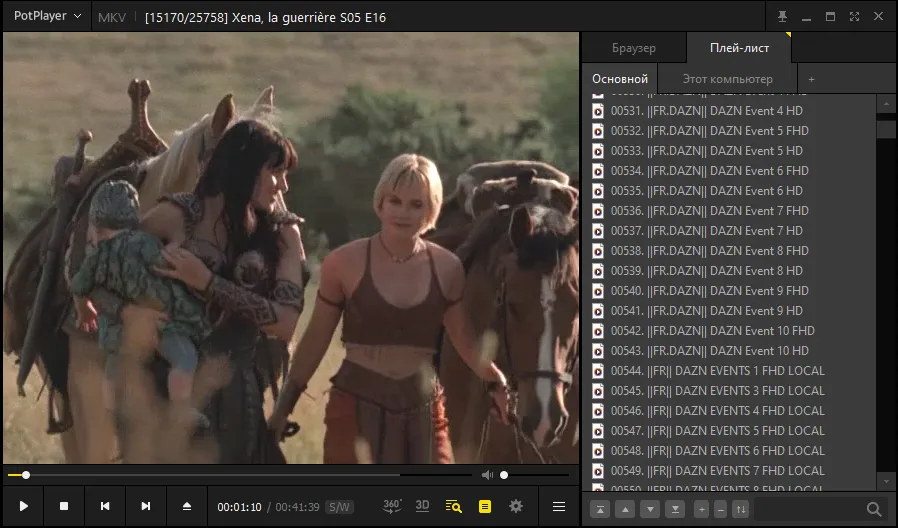This screenshot has height=528, width=898.
Task: Remove an item with the playlist minus button
Action: click(x=721, y=509)
